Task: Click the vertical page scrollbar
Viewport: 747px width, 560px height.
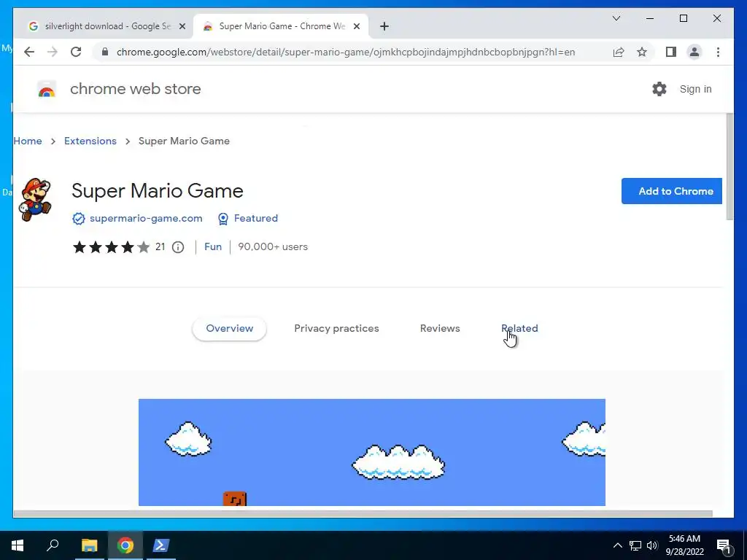Action: (x=729, y=167)
